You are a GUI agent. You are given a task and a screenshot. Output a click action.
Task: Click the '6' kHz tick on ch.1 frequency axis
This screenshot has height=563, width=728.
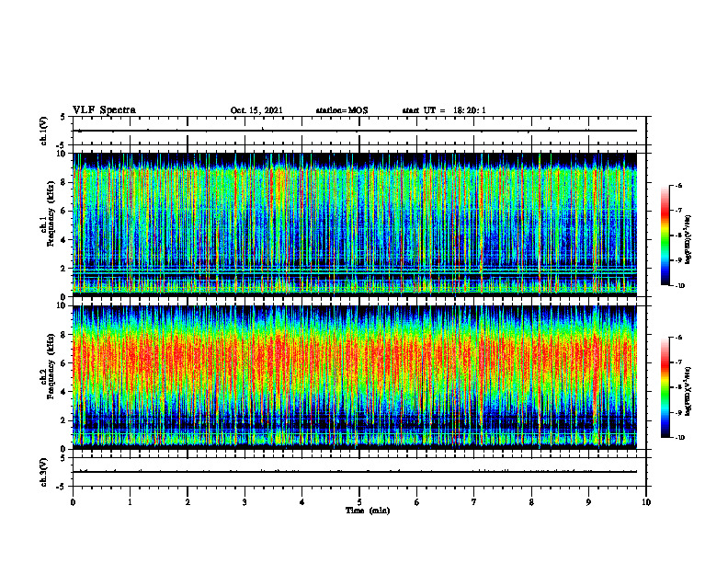pyautogui.click(x=64, y=211)
